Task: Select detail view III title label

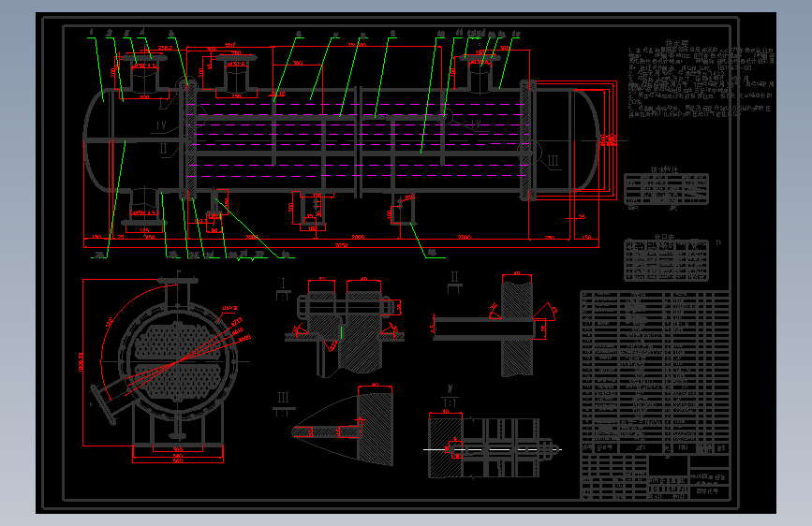Action: 283,398
